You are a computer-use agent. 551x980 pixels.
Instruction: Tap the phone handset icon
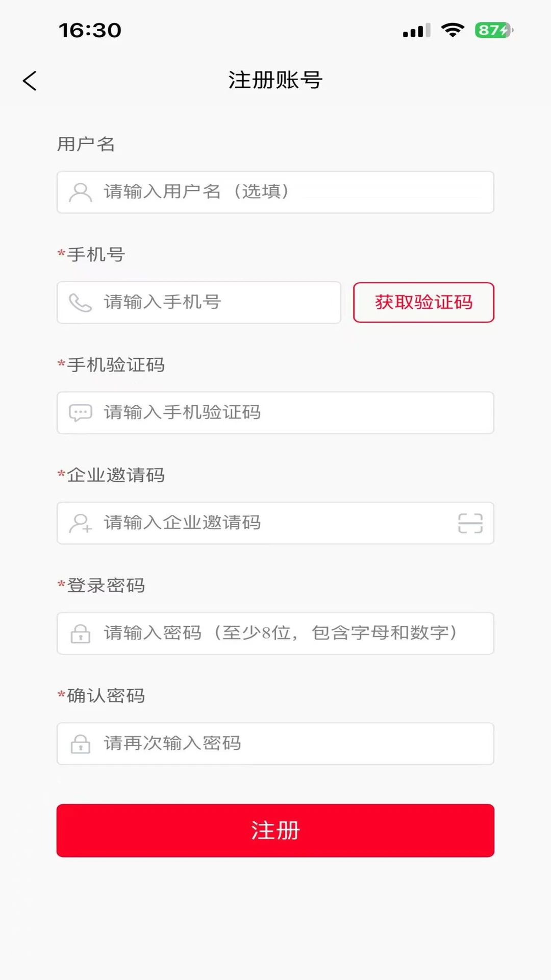pyautogui.click(x=80, y=303)
